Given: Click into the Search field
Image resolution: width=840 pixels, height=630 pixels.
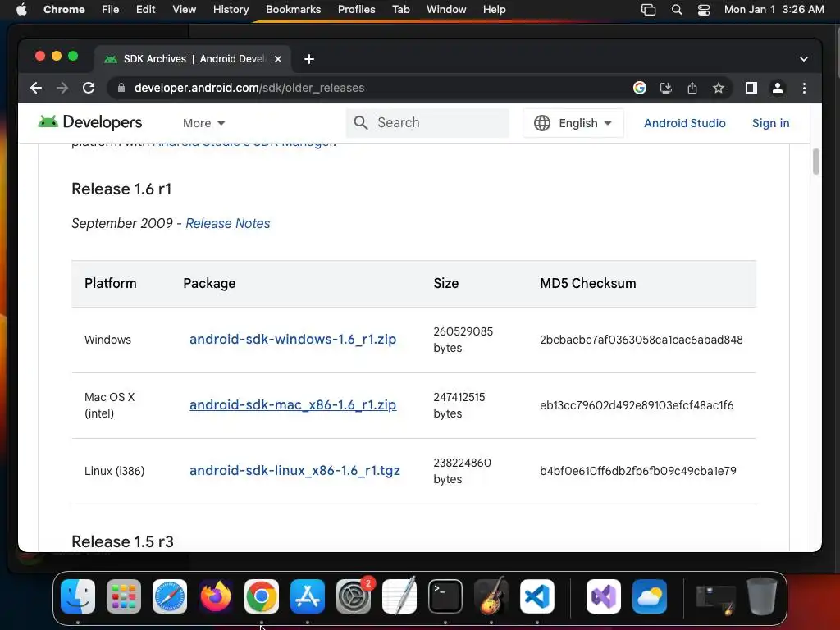Looking at the screenshot, I should [x=427, y=123].
